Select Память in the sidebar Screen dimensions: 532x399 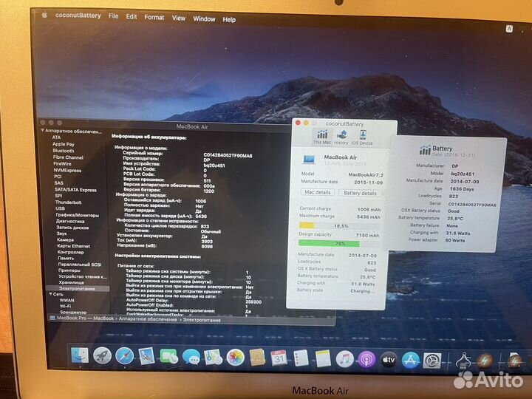pyautogui.click(x=66, y=258)
